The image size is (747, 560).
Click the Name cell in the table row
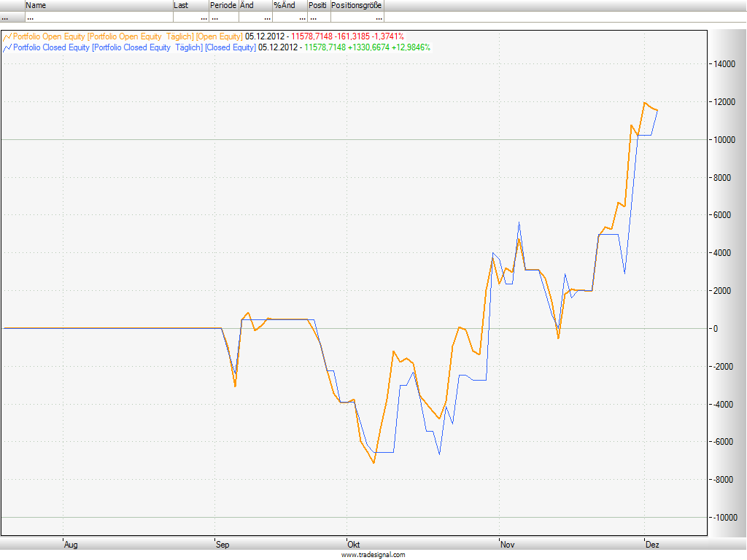[98, 17]
